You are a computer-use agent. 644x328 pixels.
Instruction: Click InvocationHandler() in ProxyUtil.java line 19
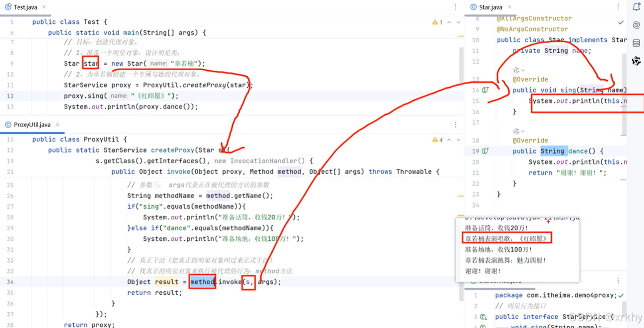(267, 161)
